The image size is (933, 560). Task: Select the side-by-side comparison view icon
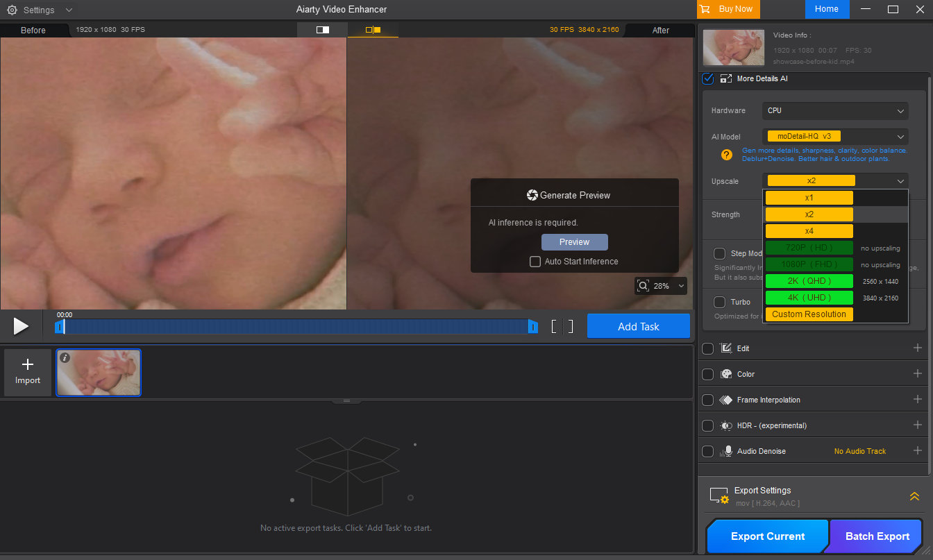(373, 30)
